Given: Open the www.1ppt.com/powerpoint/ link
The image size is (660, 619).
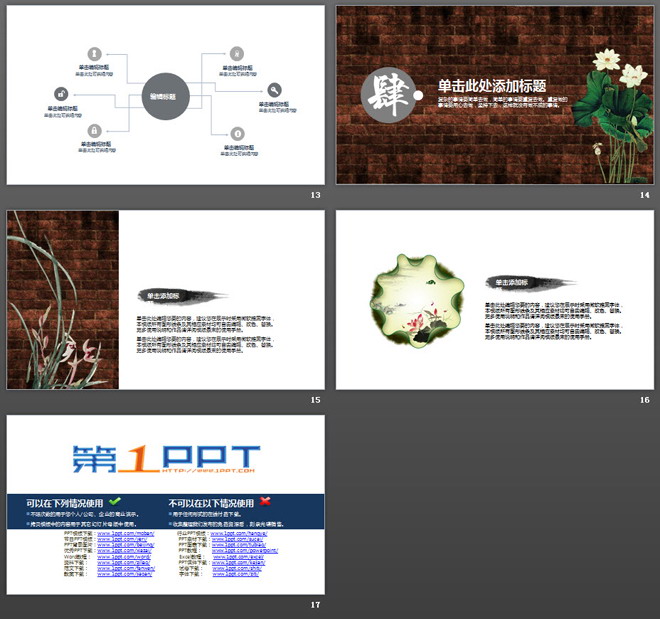Looking at the screenshot, I should 245,550.
